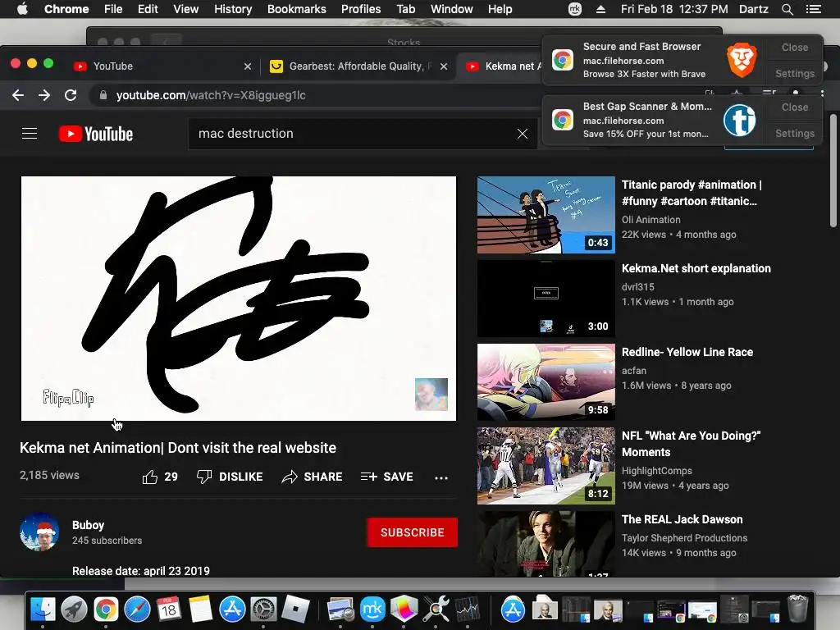Click The REAL Jack Dawson thumbnail
Viewport: 840px width, 630px height.
pos(546,544)
